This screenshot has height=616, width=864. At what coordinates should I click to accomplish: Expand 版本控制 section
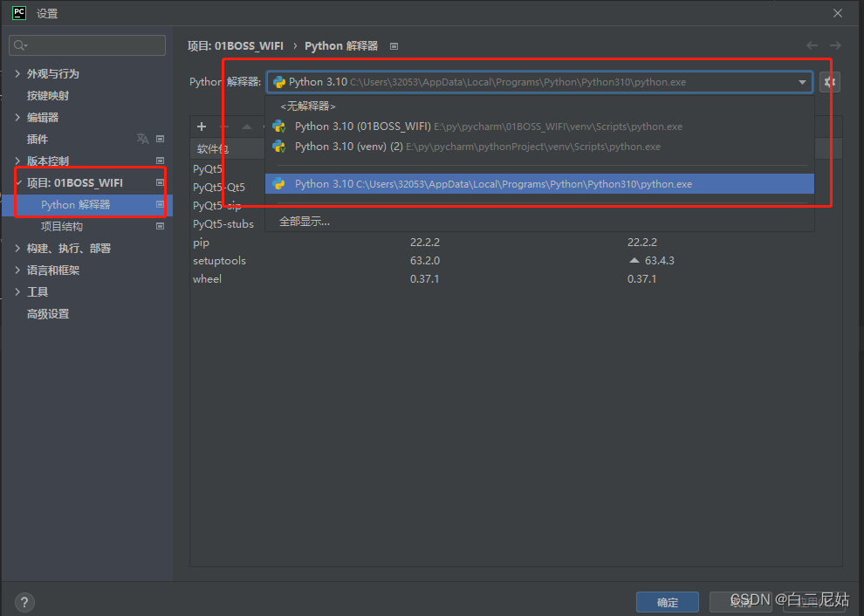pos(17,161)
